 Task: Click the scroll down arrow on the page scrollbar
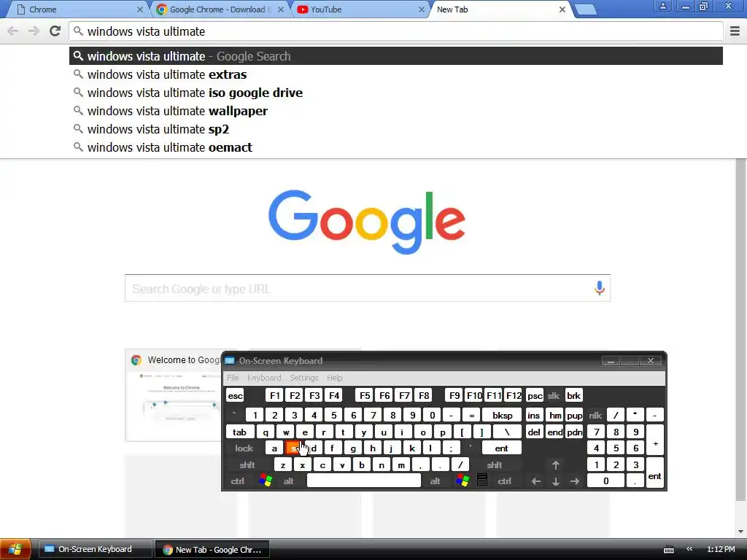740,532
